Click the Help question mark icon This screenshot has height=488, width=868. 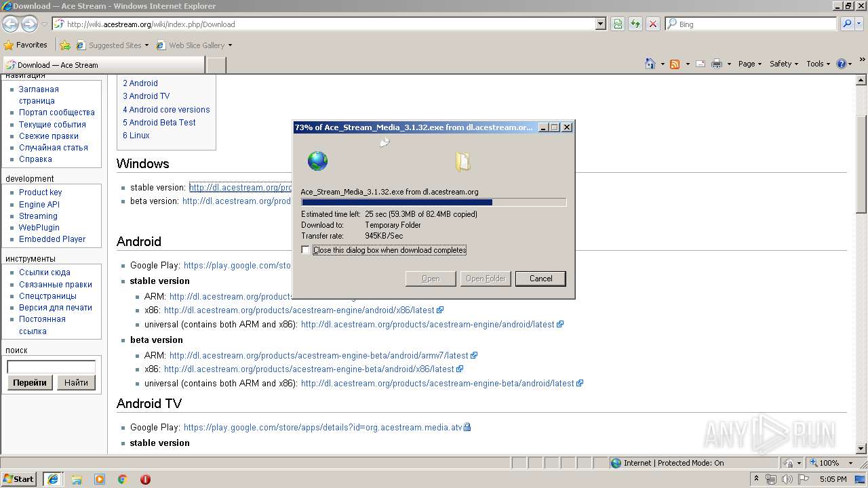point(842,64)
